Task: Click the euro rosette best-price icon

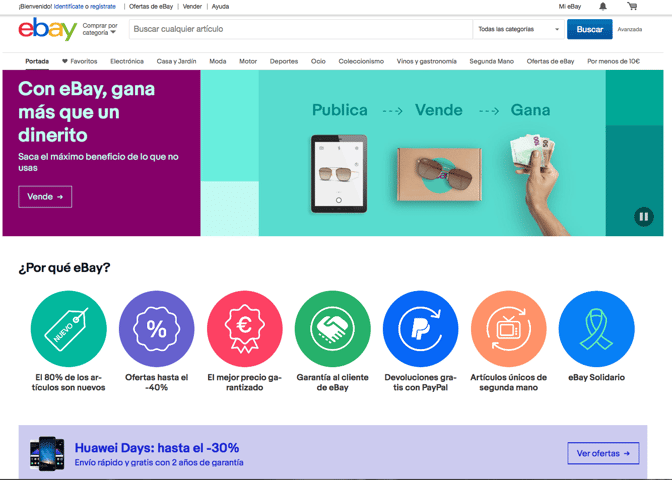Action: tap(245, 329)
